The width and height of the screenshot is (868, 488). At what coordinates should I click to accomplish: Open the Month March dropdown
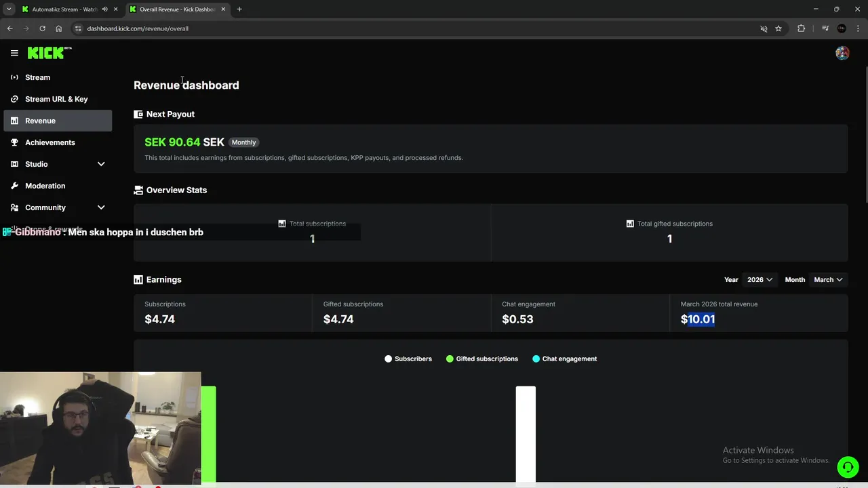click(x=828, y=280)
